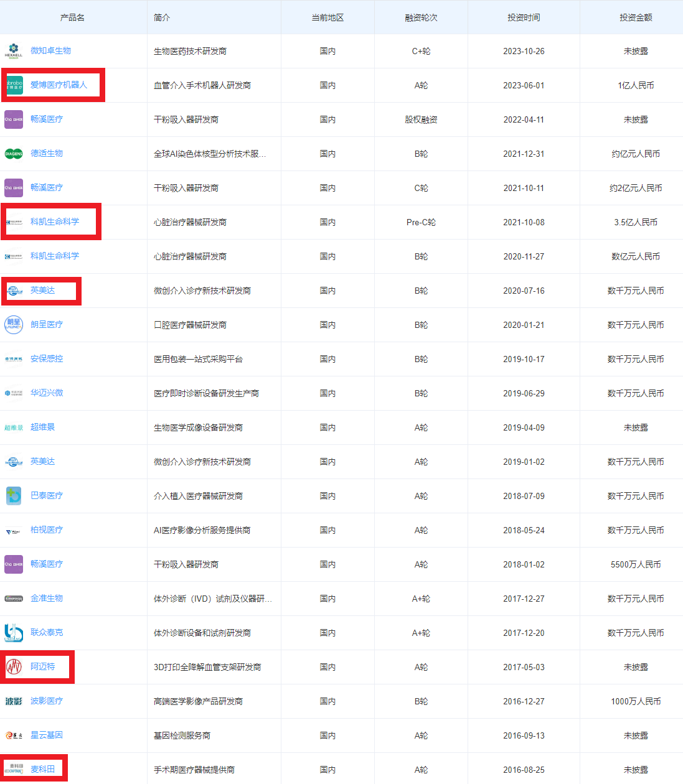Click the 投资时间 column header
The width and height of the screenshot is (683, 784).
click(x=524, y=17)
